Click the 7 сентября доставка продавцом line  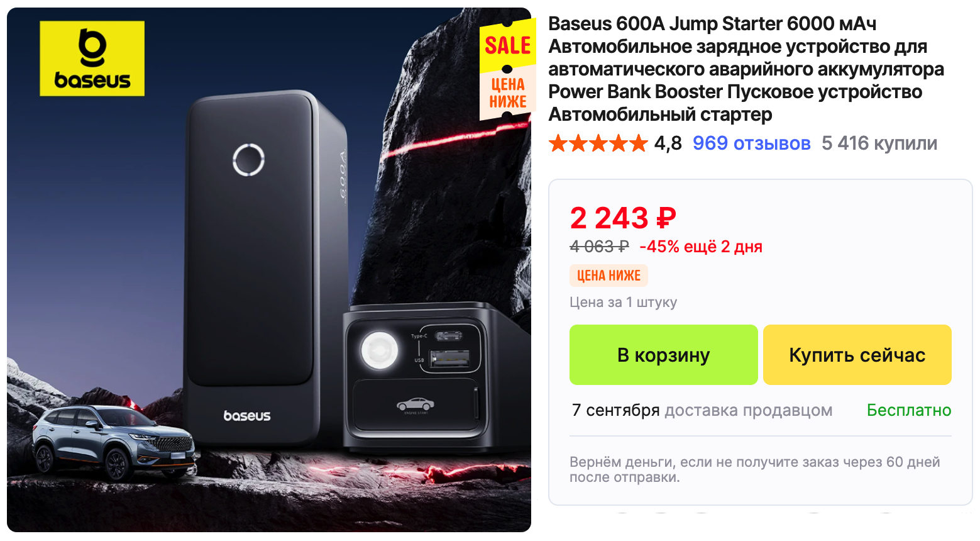click(x=702, y=410)
